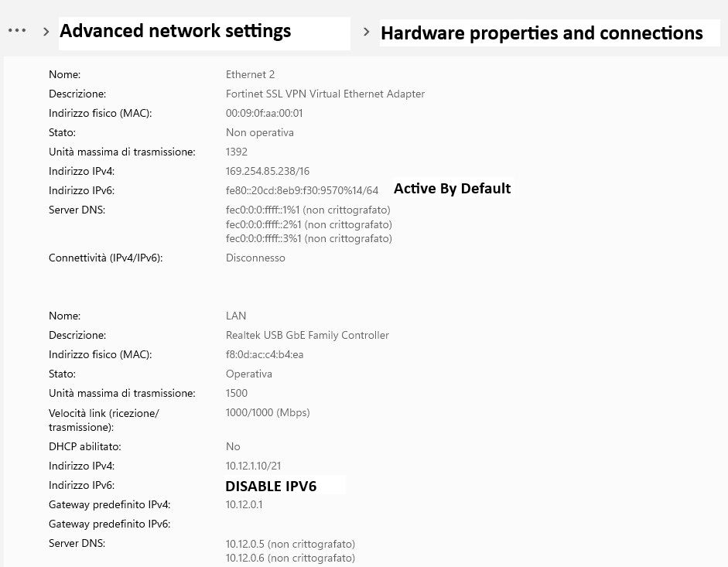Click the 1000/1000 (Mbps) link speed
The height and width of the screenshot is (567, 728).
pos(268,413)
